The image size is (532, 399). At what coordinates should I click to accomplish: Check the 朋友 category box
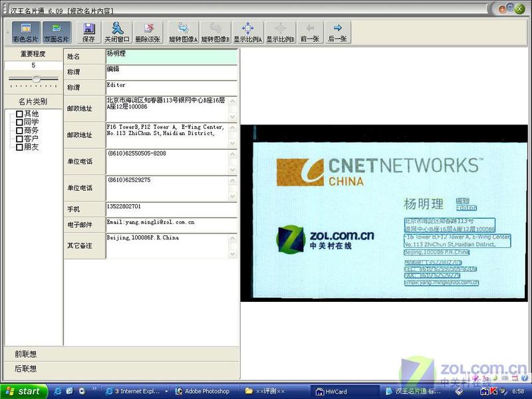click(x=19, y=147)
